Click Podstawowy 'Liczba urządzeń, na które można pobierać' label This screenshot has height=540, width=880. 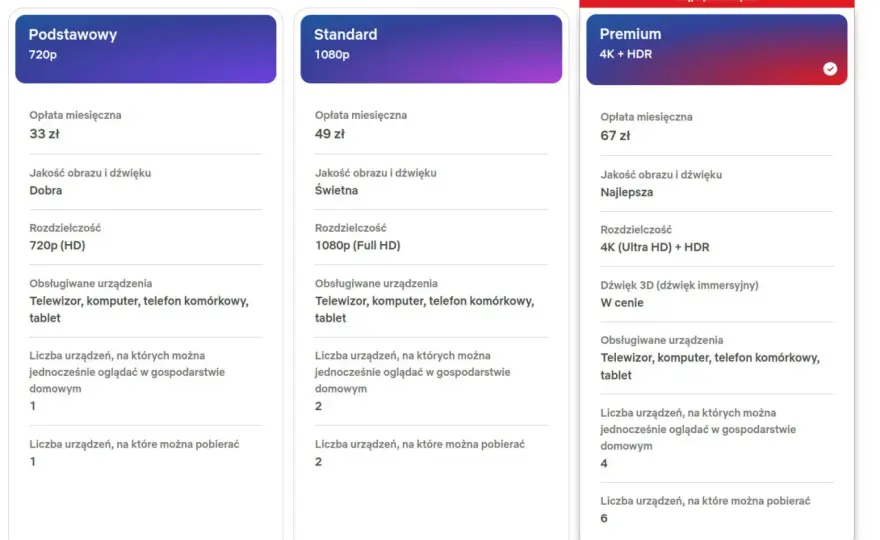(134, 444)
